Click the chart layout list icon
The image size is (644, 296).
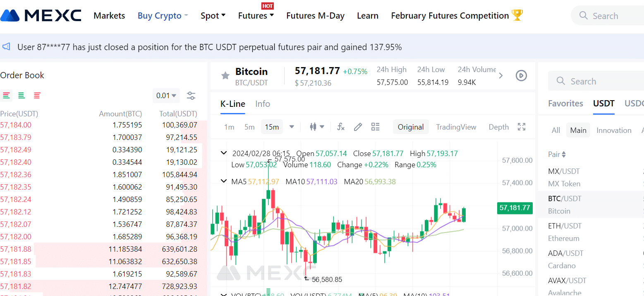point(376,127)
